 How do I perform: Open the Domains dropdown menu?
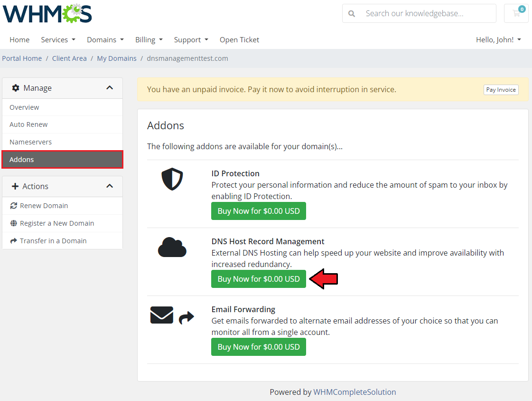click(x=105, y=40)
